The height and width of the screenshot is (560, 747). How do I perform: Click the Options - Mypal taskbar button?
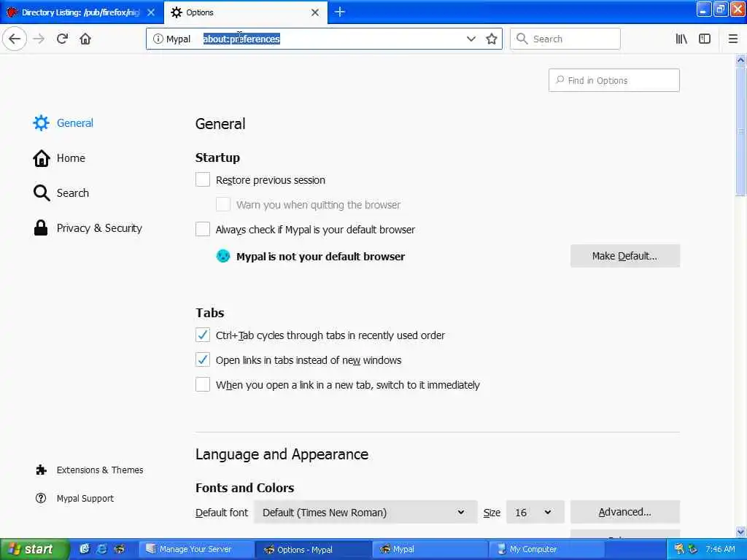click(313, 549)
